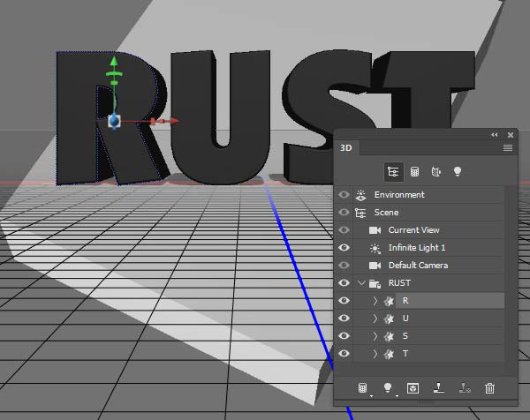Image resolution: width=530 pixels, height=420 pixels.
Task: Expand the R mesh item
Action: point(375,301)
